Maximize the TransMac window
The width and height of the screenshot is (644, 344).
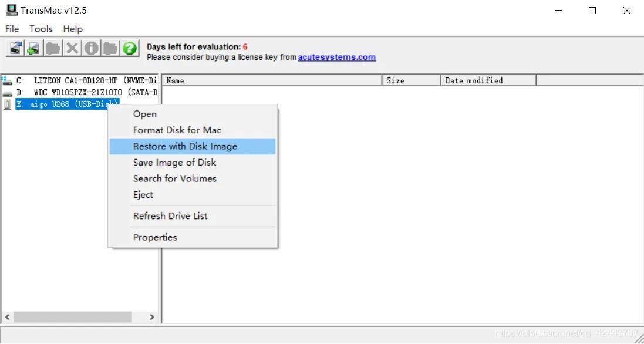point(592,11)
